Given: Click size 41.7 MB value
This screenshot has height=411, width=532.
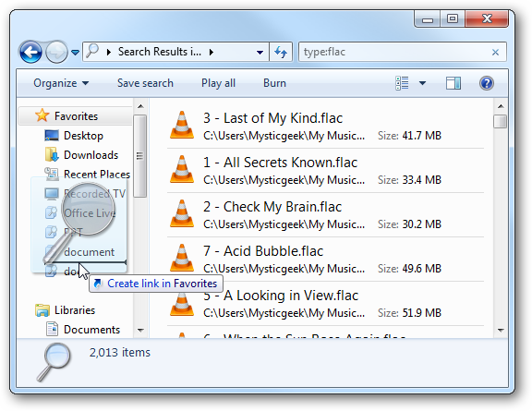Looking at the screenshot, I should click(x=421, y=136).
